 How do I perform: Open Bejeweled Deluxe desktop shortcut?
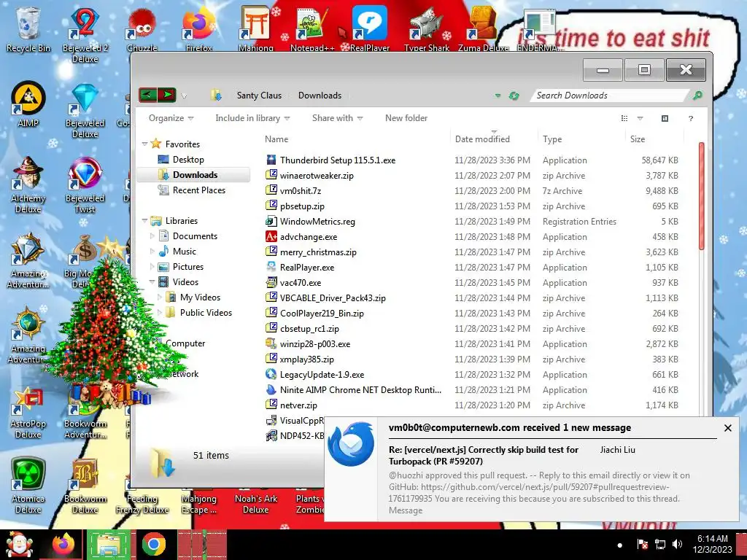(85, 111)
